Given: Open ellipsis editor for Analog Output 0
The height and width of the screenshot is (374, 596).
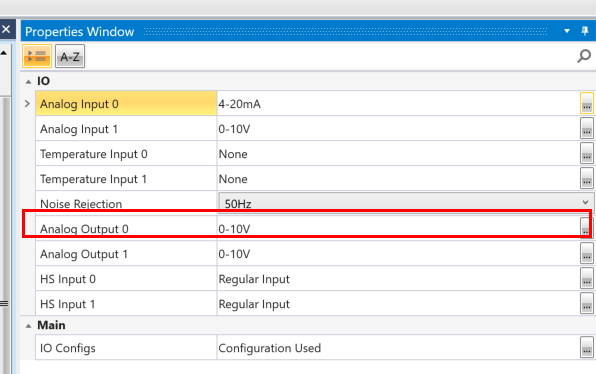Looking at the screenshot, I should (586, 228).
